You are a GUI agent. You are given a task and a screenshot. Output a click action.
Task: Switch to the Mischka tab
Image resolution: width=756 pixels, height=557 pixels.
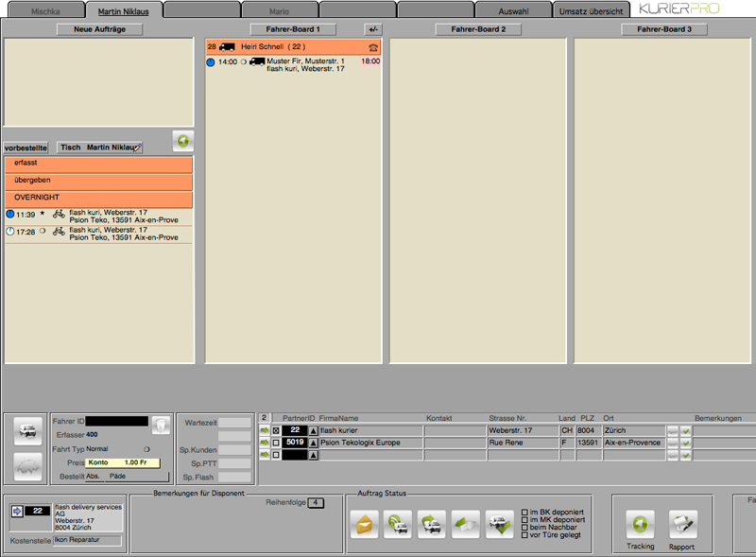point(45,10)
